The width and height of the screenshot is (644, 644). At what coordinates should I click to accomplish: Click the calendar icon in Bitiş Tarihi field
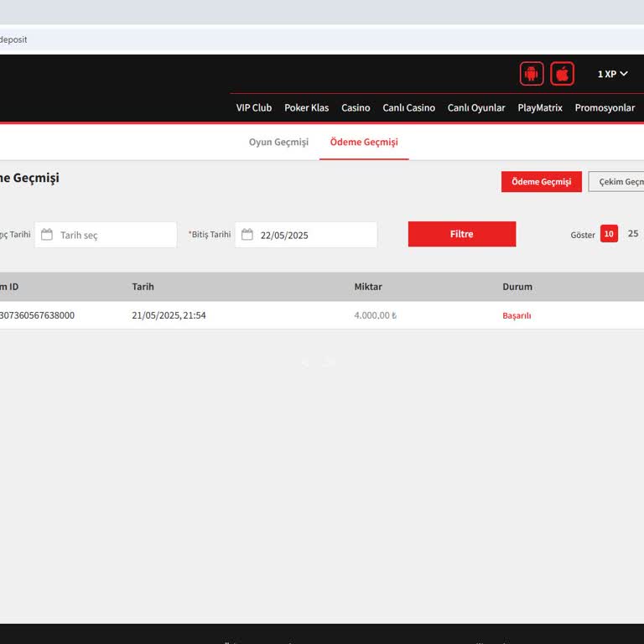pos(247,235)
